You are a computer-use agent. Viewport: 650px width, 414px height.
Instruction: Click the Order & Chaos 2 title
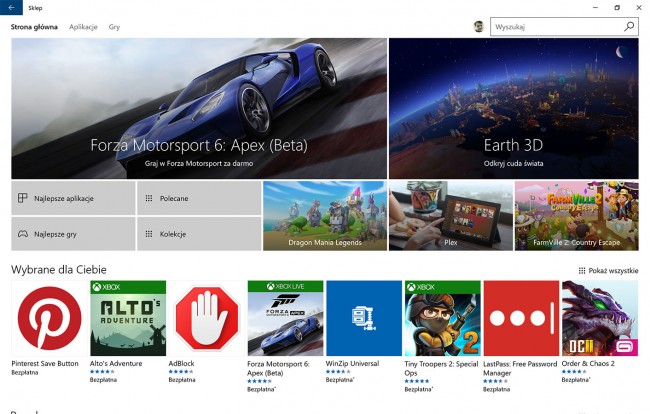(x=588, y=363)
